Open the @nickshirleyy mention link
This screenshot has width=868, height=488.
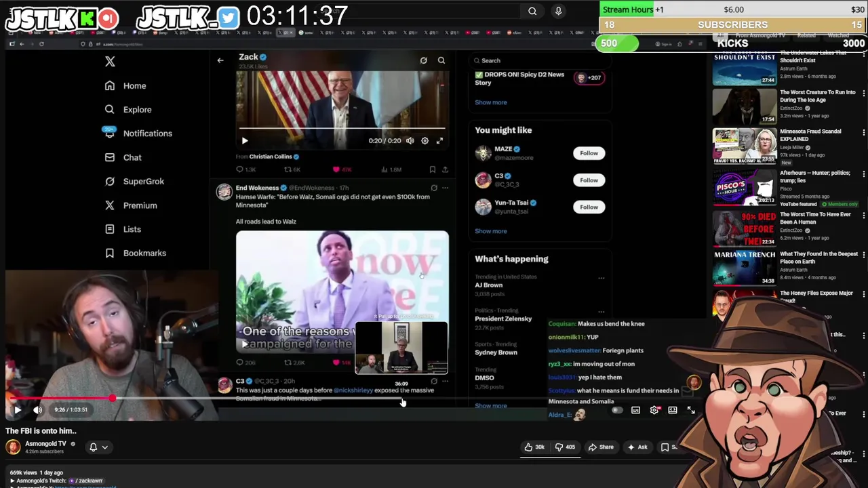click(353, 390)
